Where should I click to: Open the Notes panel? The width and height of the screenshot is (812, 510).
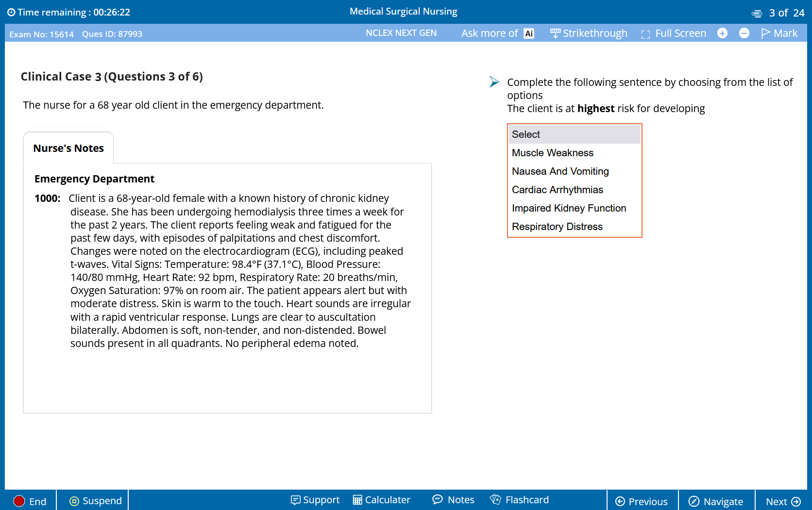(453, 500)
